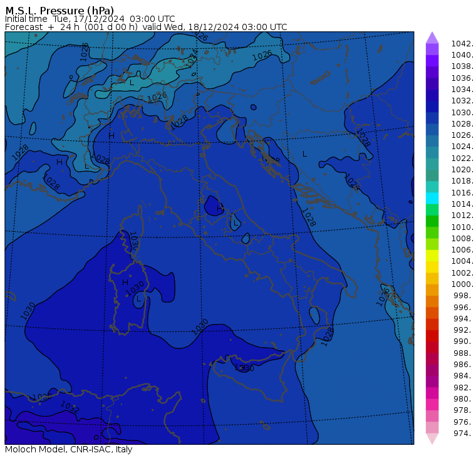Select the red legend swatch between 990 and 992
This screenshot has width=476, height=458.
point(432,336)
